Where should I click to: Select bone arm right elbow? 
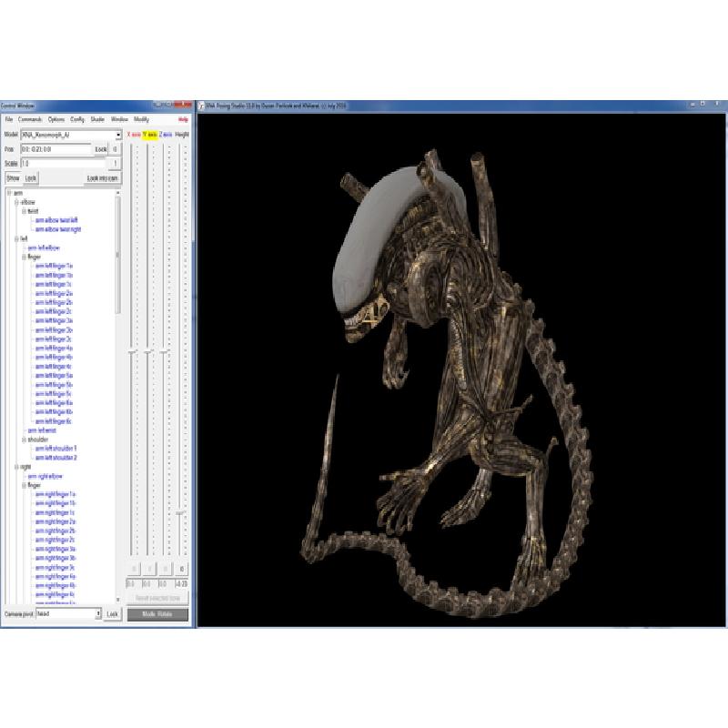coord(45,476)
